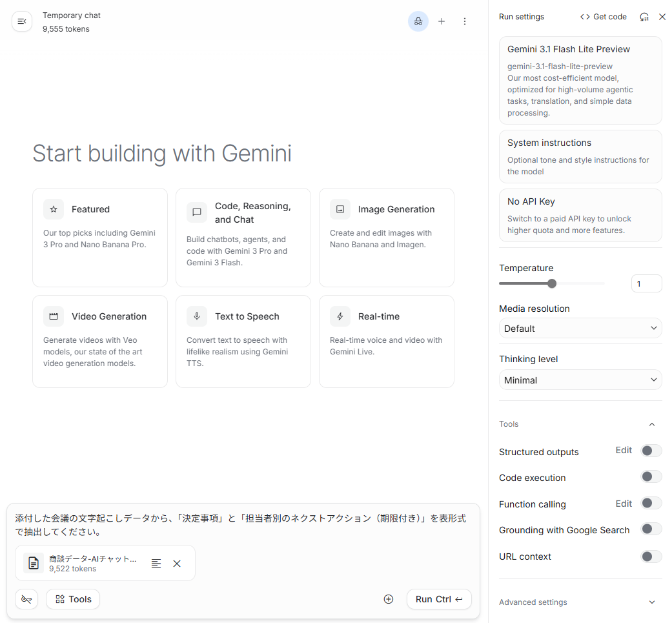Open Code, Reasoning, and Chat card
Screen dimensions: 672x623
(243, 238)
